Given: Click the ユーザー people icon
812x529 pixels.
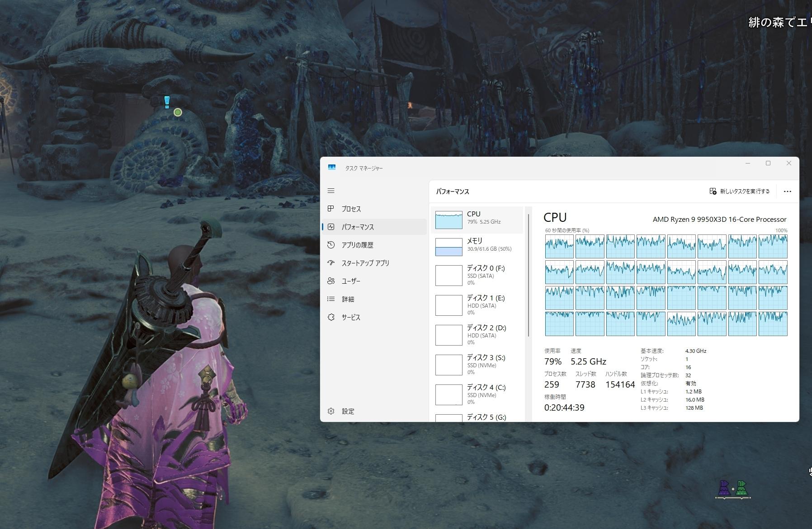Looking at the screenshot, I should 331,281.
